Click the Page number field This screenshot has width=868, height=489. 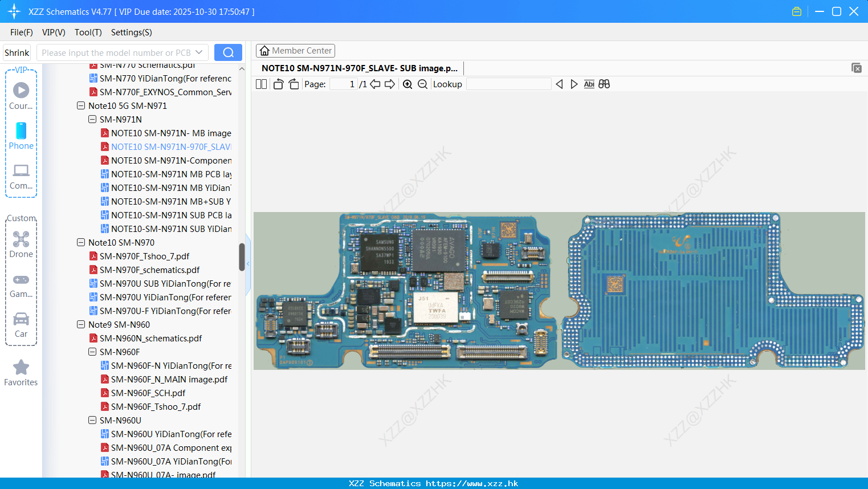pos(344,84)
